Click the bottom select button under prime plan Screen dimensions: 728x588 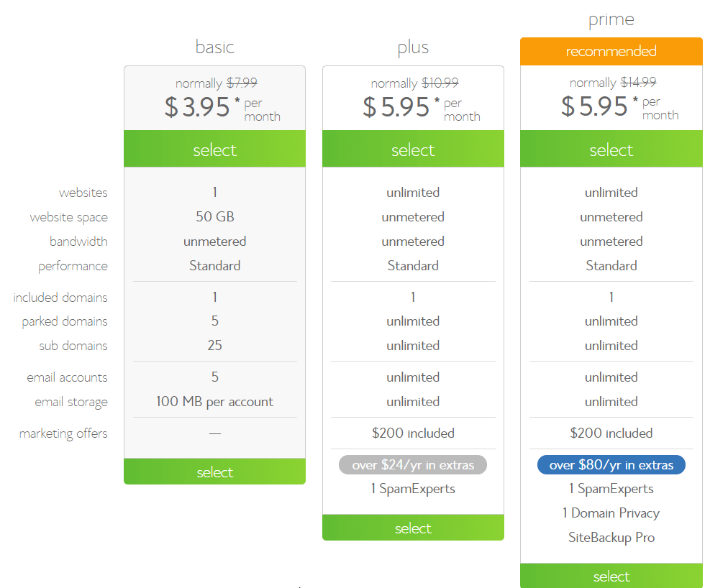tap(611, 576)
